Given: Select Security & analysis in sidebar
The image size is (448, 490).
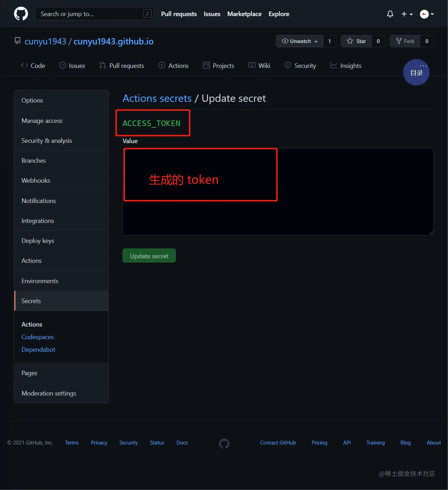Looking at the screenshot, I should pos(61,140).
